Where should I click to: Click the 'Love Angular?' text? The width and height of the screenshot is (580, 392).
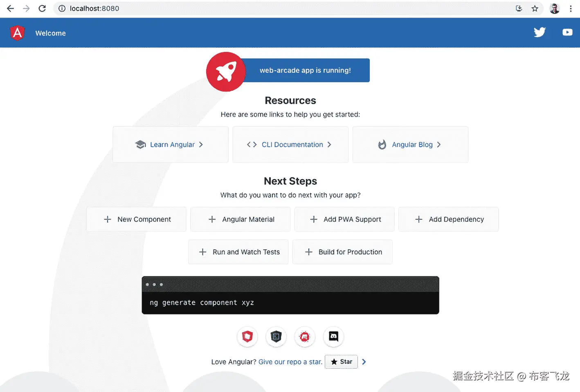(x=234, y=362)
